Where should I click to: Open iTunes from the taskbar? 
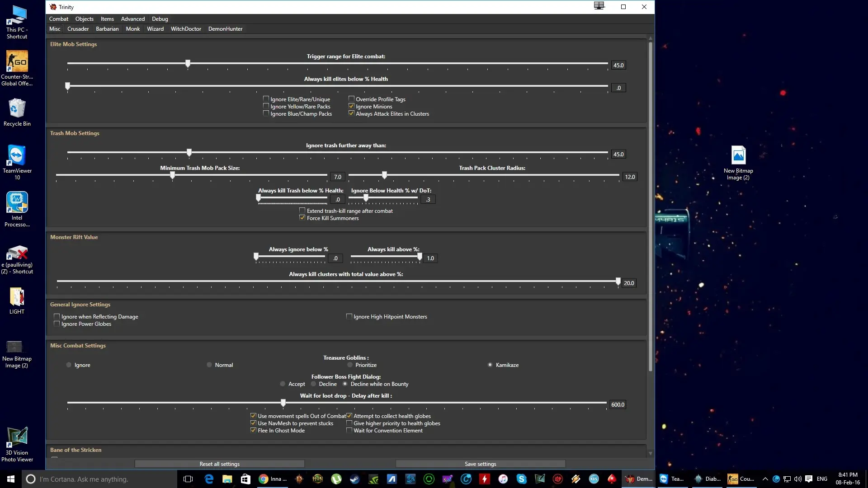coord(503,479)
